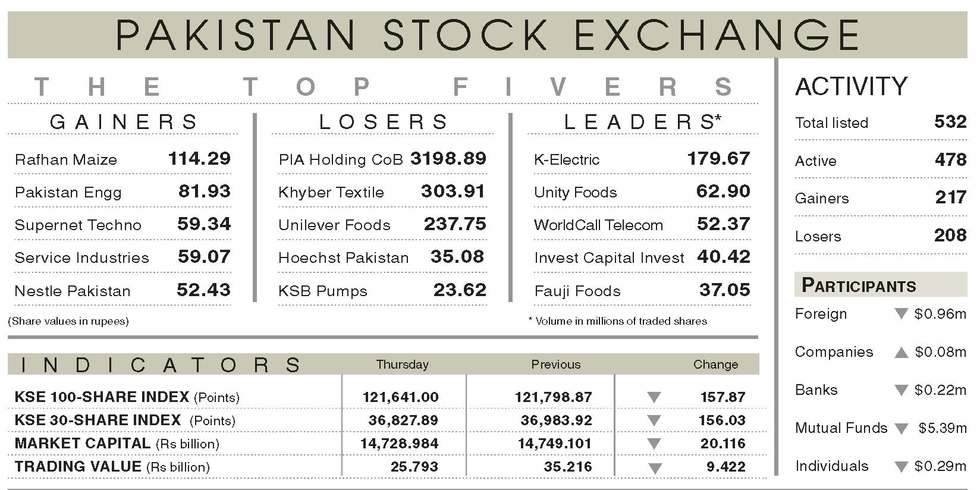
Task: Click the down arrow beside Foreign participants
Action: [x=901, y=314]
